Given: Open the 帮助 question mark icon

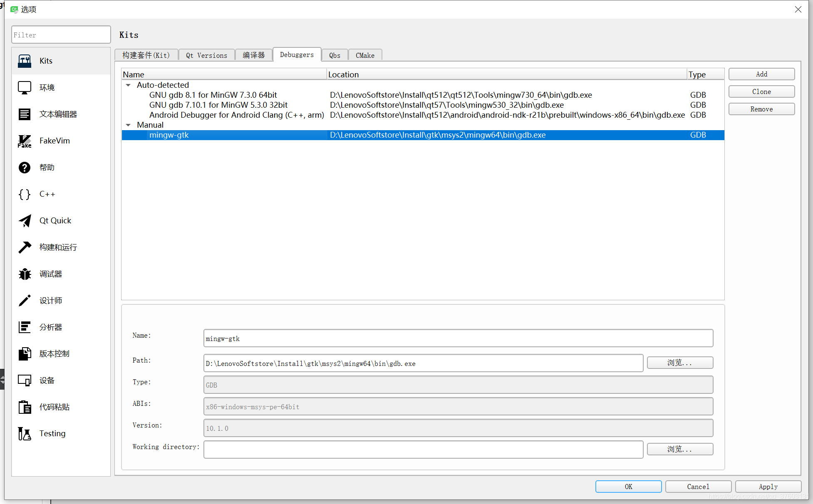Looking at the screenshot, I should tap(25, 168).
